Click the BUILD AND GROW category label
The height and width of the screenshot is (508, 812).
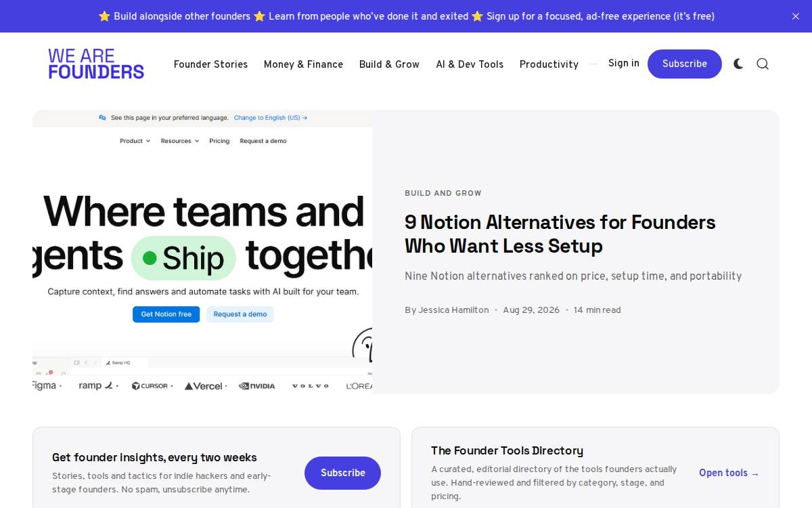(443, 193)
